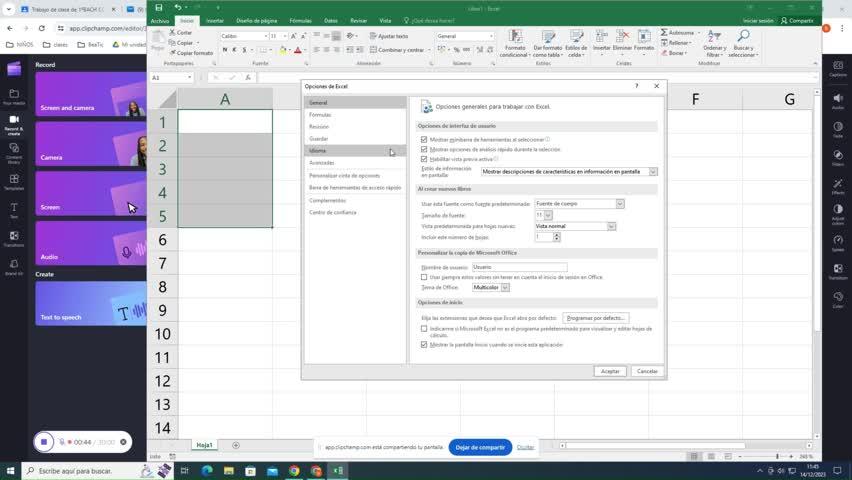Stop the screen recording with the stop button
This screenshot has height=480, width=852.
click(44, 441)
